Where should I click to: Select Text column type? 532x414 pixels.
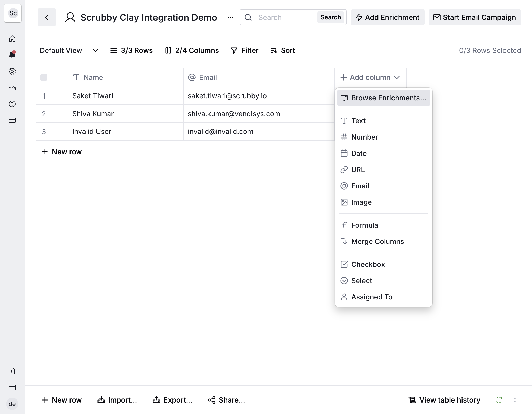point(384,121)
